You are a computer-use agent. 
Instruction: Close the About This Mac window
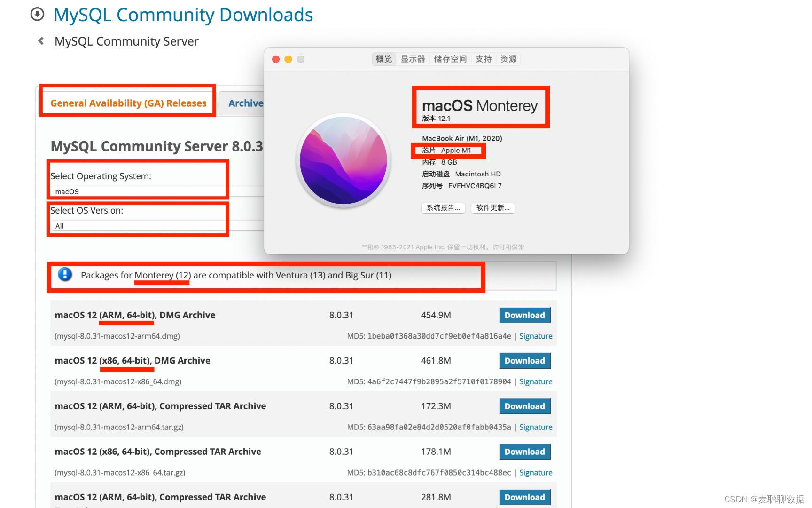[x=276, y=59]
